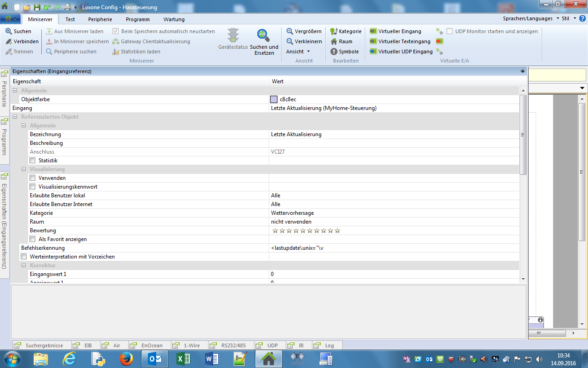
Task: Zoom in with Vergrößern icon
Action: pos(290,31)
